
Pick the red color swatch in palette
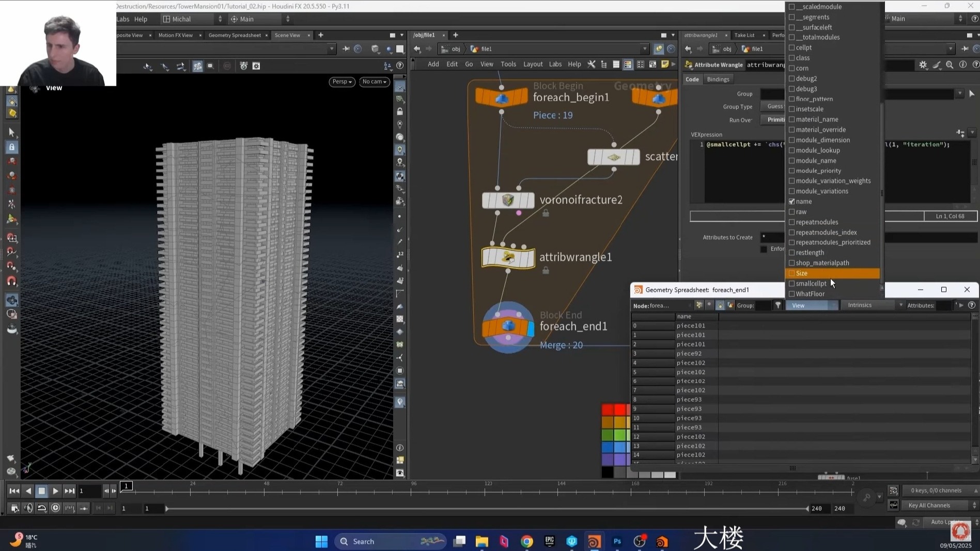pyautogui.click(x=608, y=410)
